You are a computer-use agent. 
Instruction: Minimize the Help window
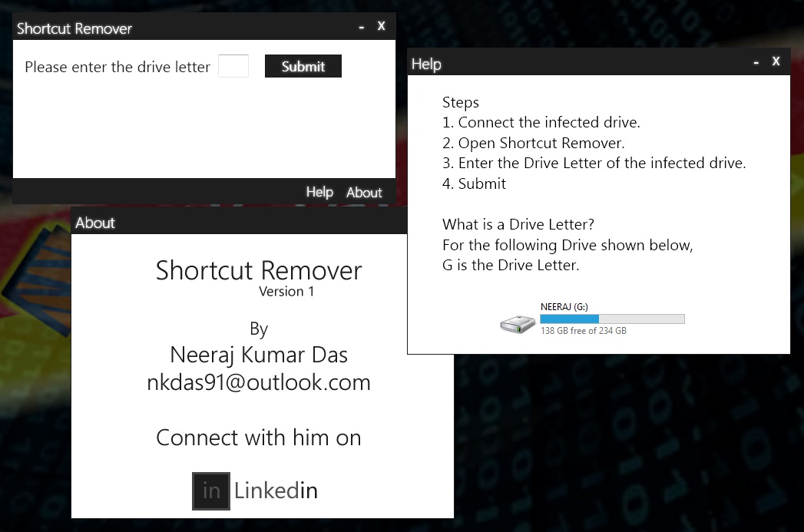pyautogui.click(x=756, y=62)
